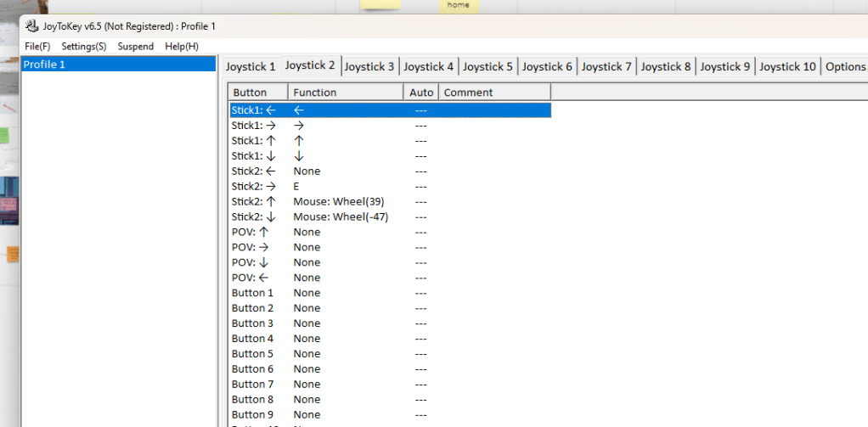The image size is (868, 427).
Task: Open the File(F) menu
Action: tap(37, 47)
